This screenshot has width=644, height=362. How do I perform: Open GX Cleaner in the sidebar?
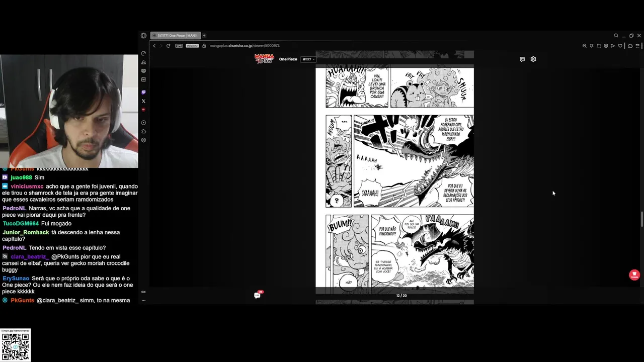[143, 62]
